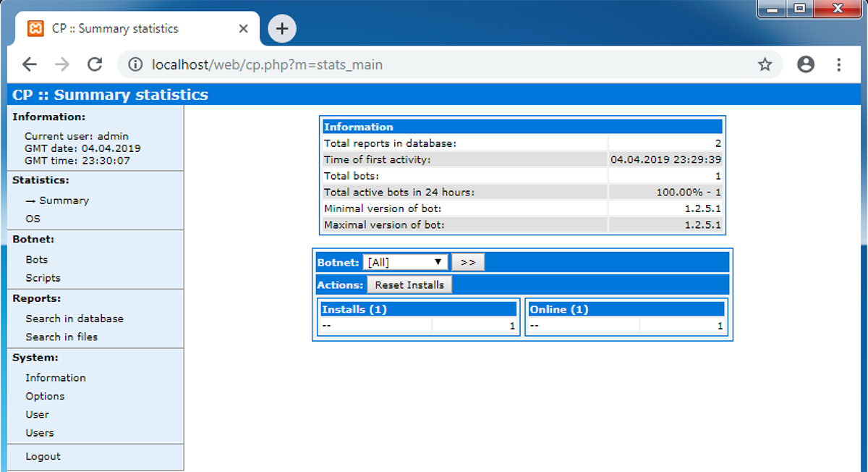Open Chrome's three-dot menu
This screenshot has height=472, width=868.
point(839,64)
